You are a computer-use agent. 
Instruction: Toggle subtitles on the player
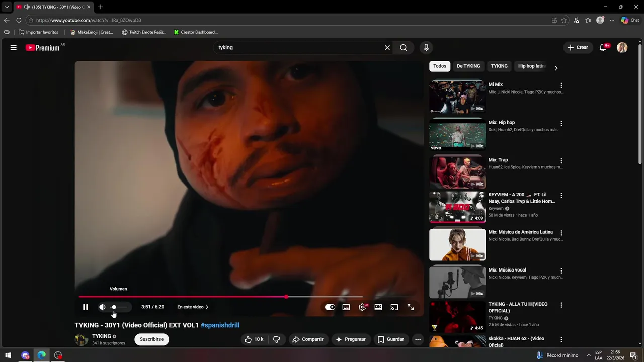346,307
